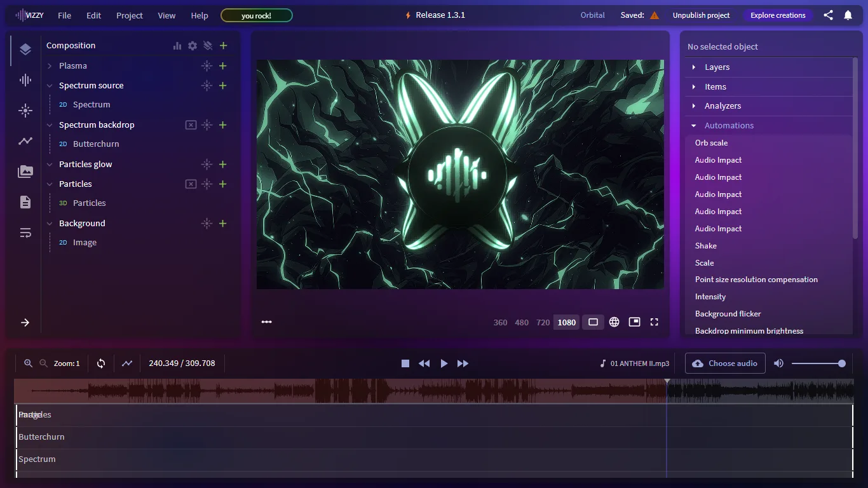Add new item to Plasma layer
Image resolution: width=868 pixels, height=488 pixels.
[223, 66]
